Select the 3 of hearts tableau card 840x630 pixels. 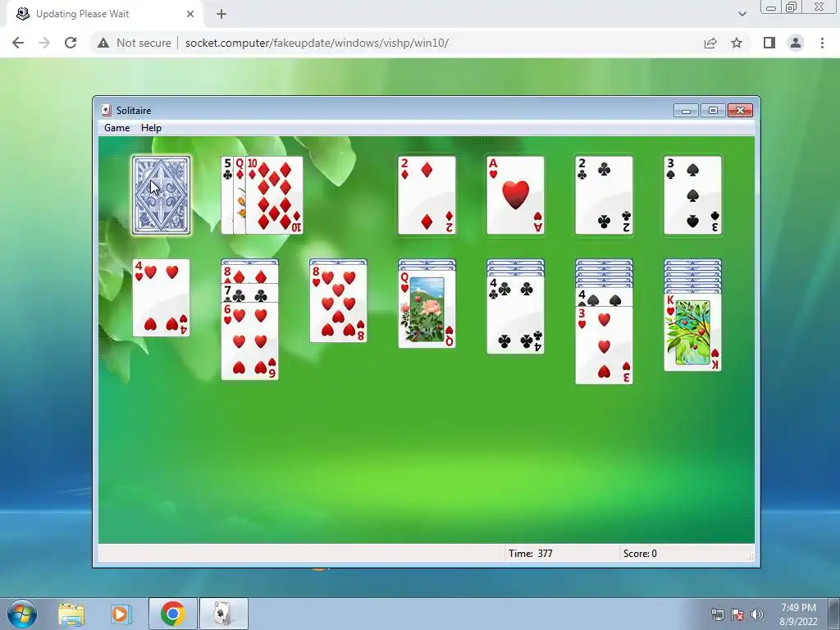point(604,345)
